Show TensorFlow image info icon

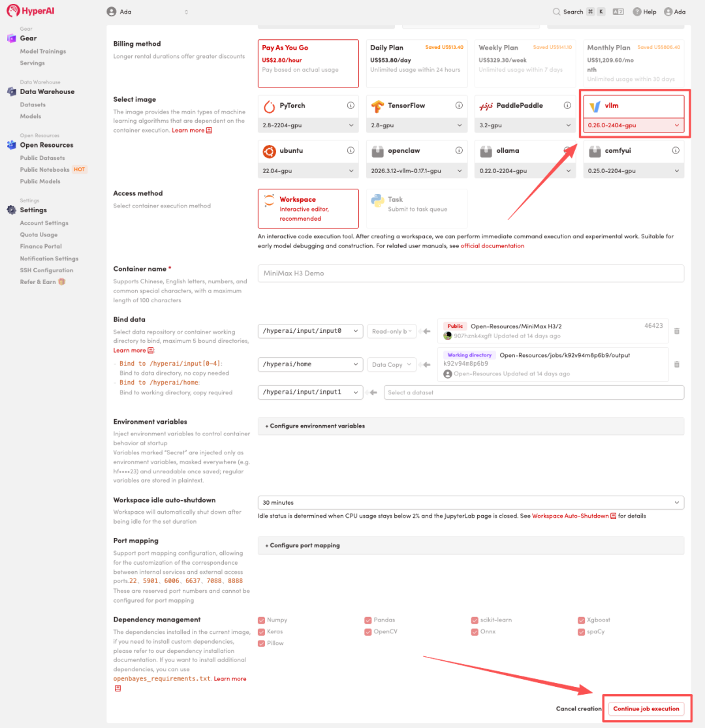459,105
